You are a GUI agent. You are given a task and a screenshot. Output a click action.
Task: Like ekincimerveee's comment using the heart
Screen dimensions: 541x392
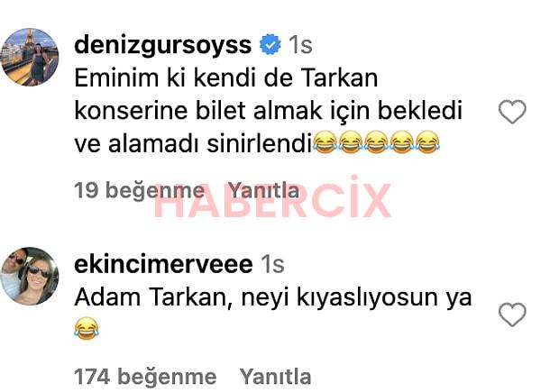point(512,315)
